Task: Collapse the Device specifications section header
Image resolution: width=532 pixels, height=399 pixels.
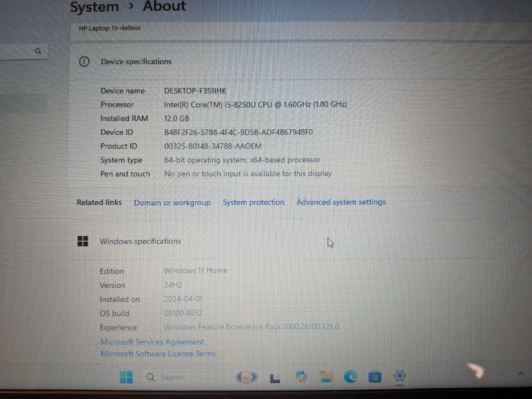Action: coord(136,62)
